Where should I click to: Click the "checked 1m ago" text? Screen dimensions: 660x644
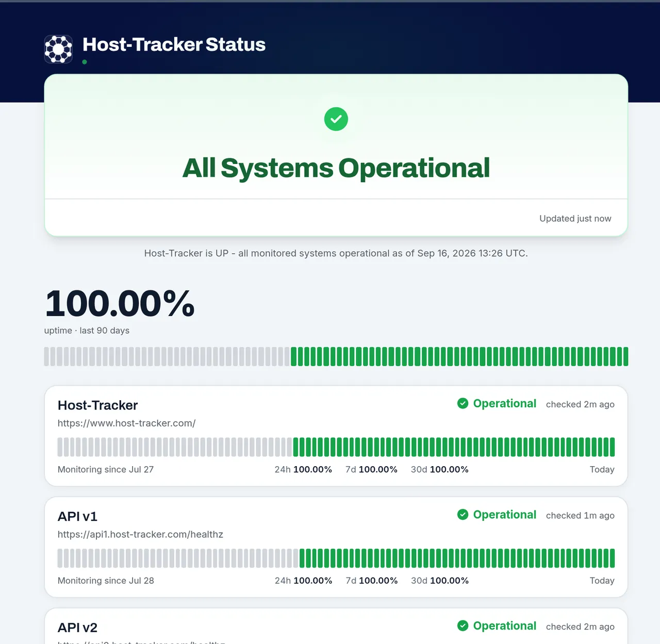point(580,516)
